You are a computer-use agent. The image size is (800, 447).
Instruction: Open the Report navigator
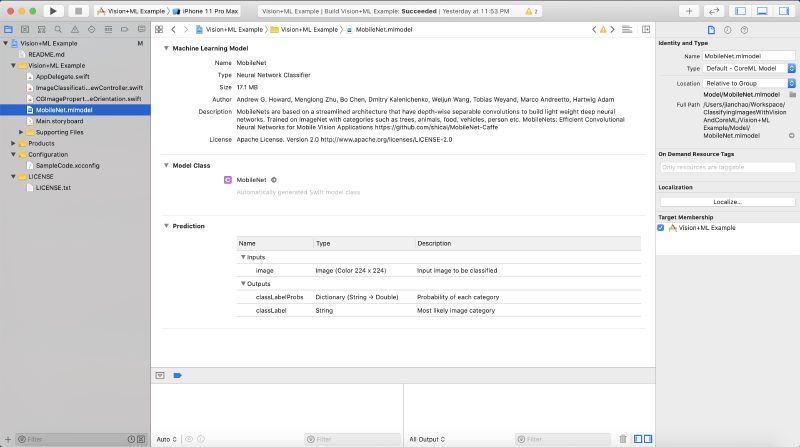click(x=141, y=30)
